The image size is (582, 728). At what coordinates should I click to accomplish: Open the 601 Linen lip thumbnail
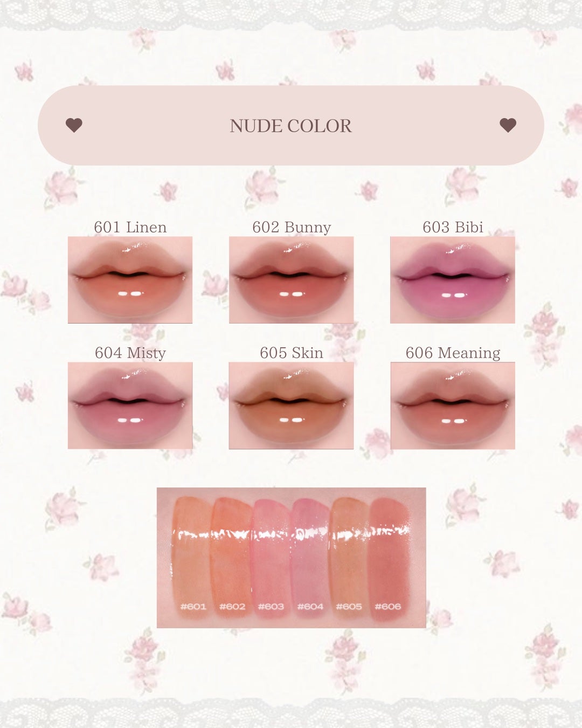[130, 280]
